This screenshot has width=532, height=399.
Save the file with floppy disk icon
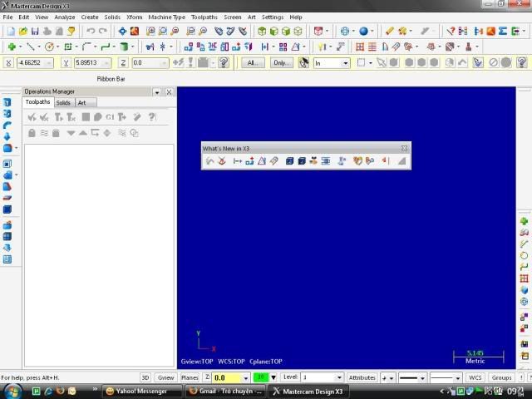click(x=35, y=32)
